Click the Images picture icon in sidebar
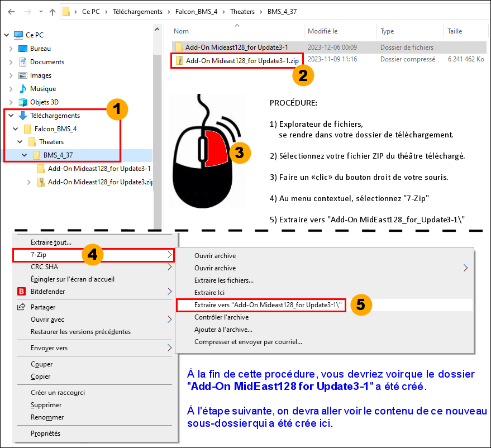 22,75
